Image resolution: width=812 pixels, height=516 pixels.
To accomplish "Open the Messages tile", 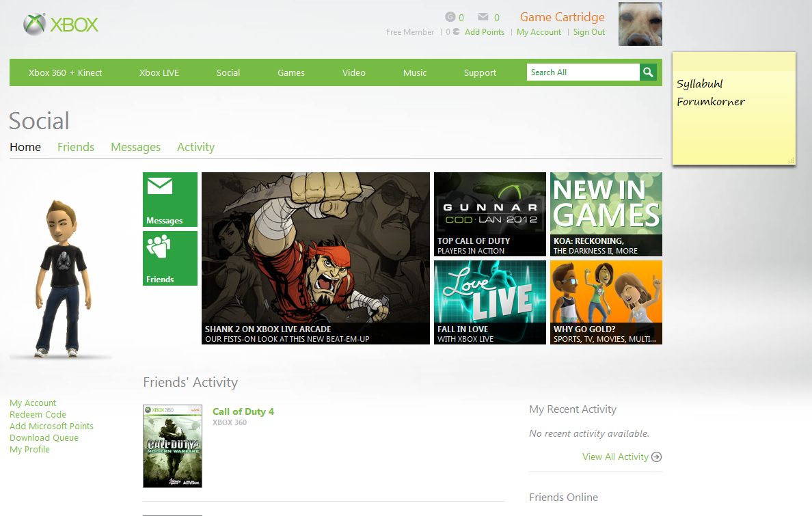I will point(170,200).
